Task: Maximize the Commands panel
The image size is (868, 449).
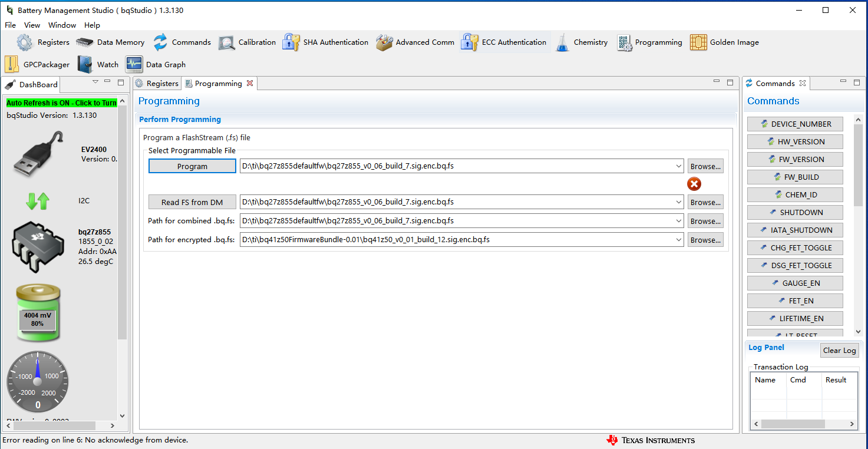Action: [x=857, y=82]
